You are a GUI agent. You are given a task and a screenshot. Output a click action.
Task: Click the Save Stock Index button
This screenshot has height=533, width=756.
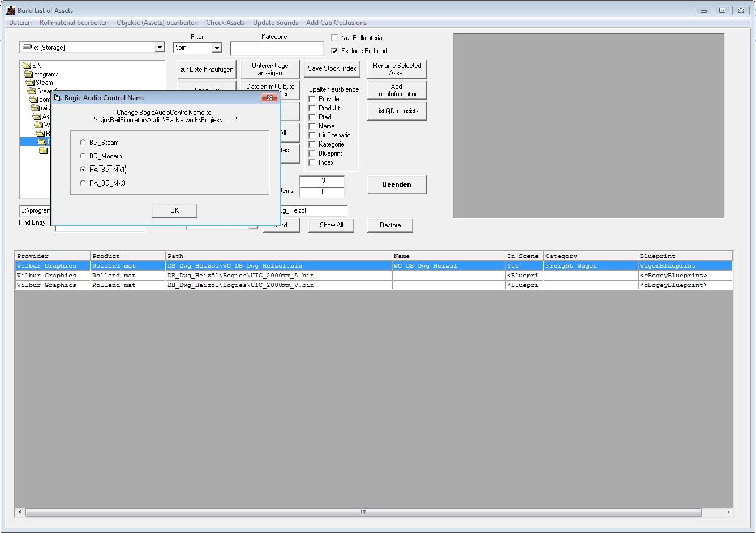tap(332, 68)
